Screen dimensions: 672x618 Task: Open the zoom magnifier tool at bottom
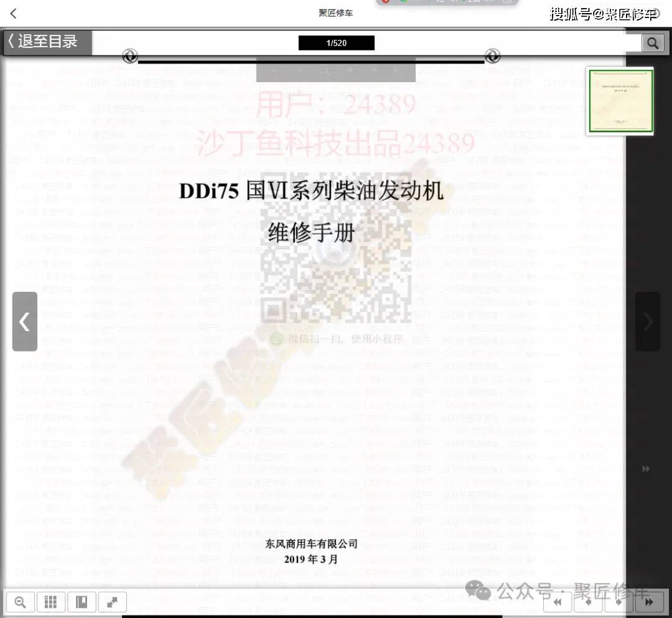click(x=20, y=602)
